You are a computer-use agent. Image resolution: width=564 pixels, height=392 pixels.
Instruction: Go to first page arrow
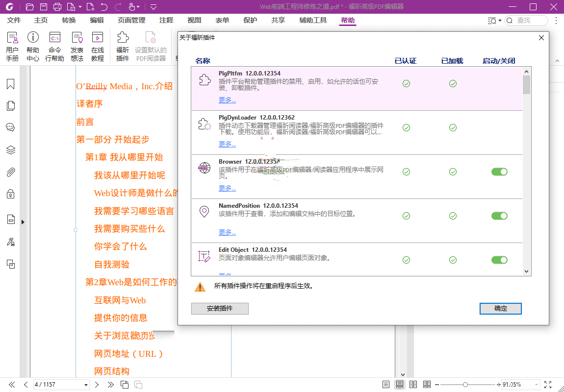(x=12, y=385)
